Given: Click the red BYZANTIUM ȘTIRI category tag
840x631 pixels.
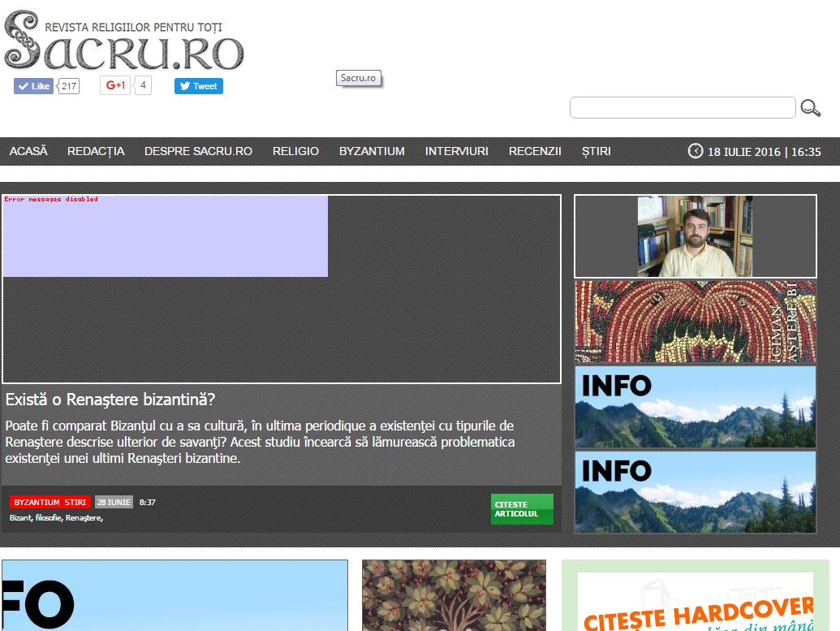Looking at the screenshot, I should pos(50,502).
